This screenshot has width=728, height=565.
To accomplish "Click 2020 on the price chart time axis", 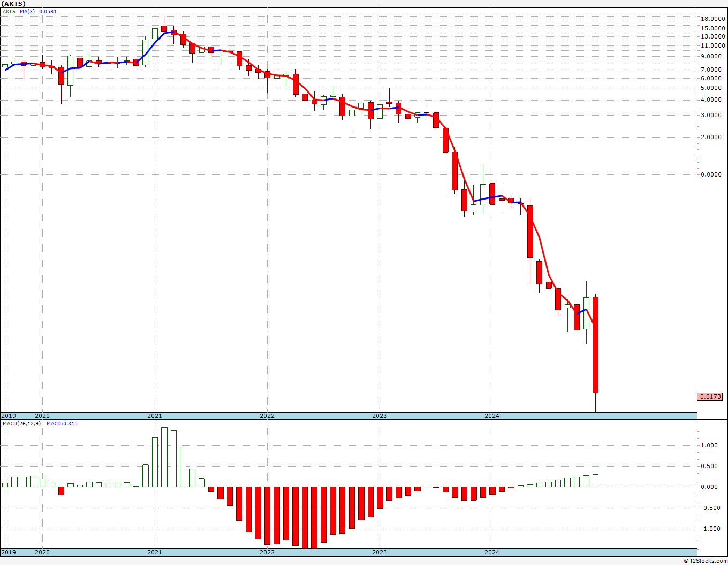I will pos(42,416).
